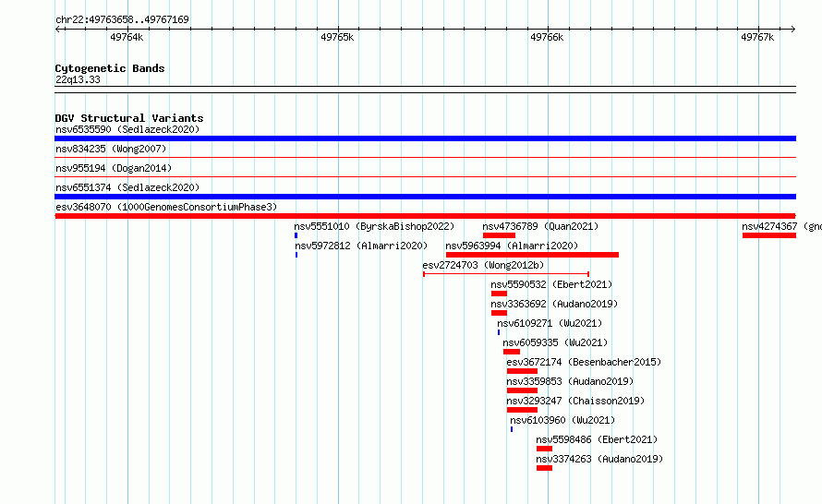Viewport: 822px width, 504px height.
Task: Select the red bar under nsv5590532
Action: [x=499, y=294]
